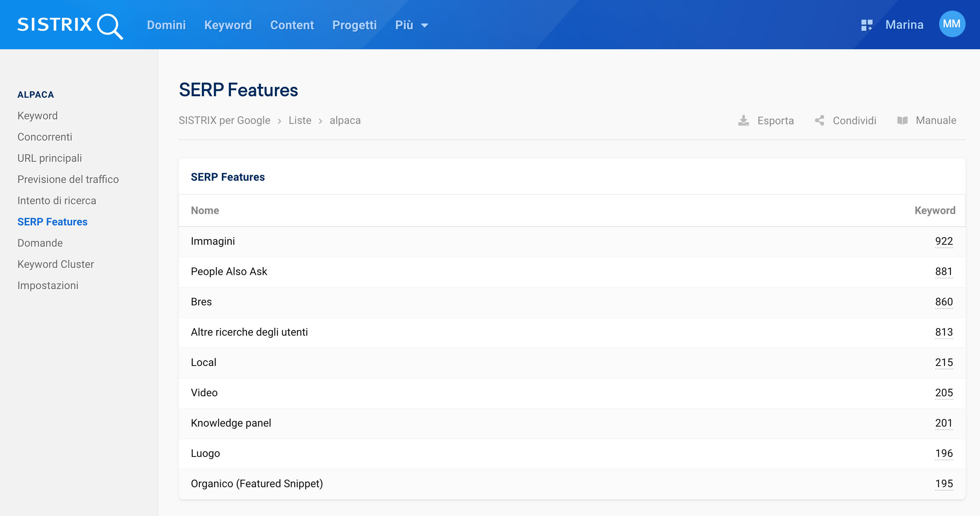This screenshot has width=980, height=516.
Task: Click the 922 keyword count for Immagini
Action: [944, 241]
